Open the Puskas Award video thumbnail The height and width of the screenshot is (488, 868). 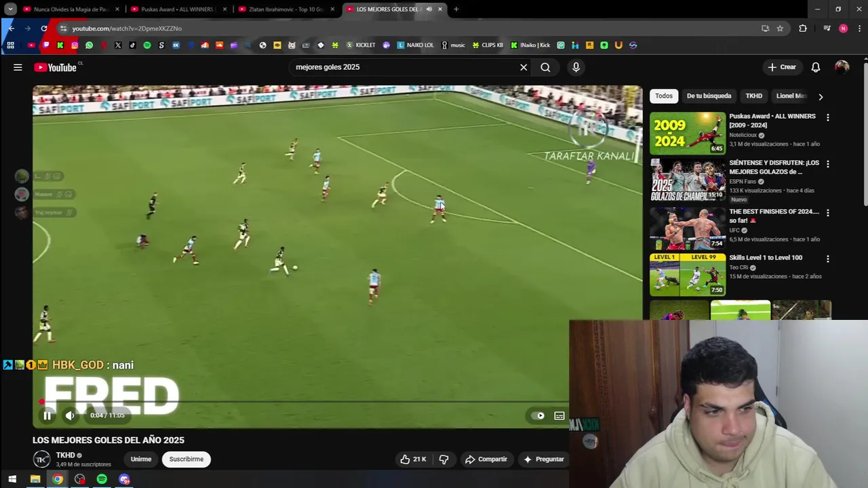tap(688, 133)
